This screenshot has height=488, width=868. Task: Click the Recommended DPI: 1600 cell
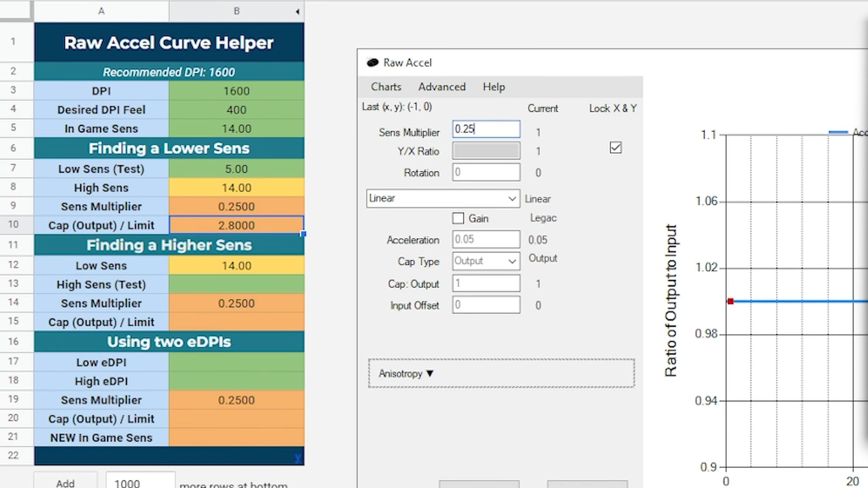[x=169, y=72]
